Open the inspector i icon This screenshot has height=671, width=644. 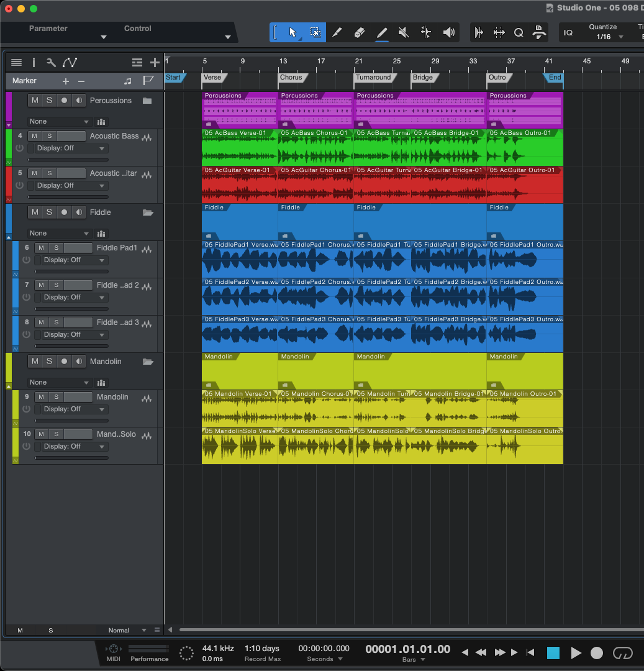[x=34, y=63]
